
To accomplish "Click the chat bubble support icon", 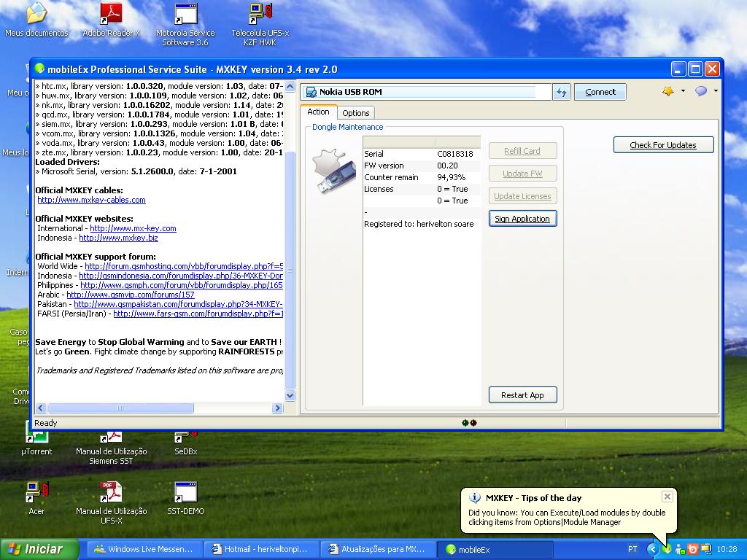I will [701, 91].
